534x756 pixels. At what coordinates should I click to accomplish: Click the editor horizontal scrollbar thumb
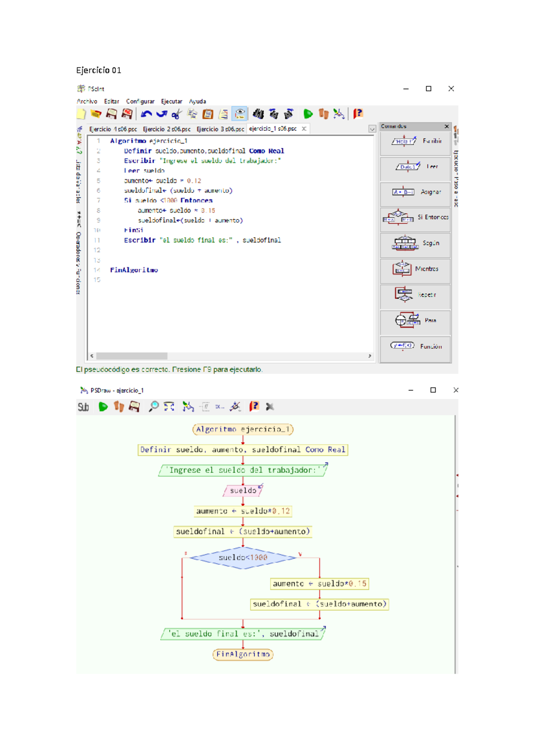tap(132, 356)
